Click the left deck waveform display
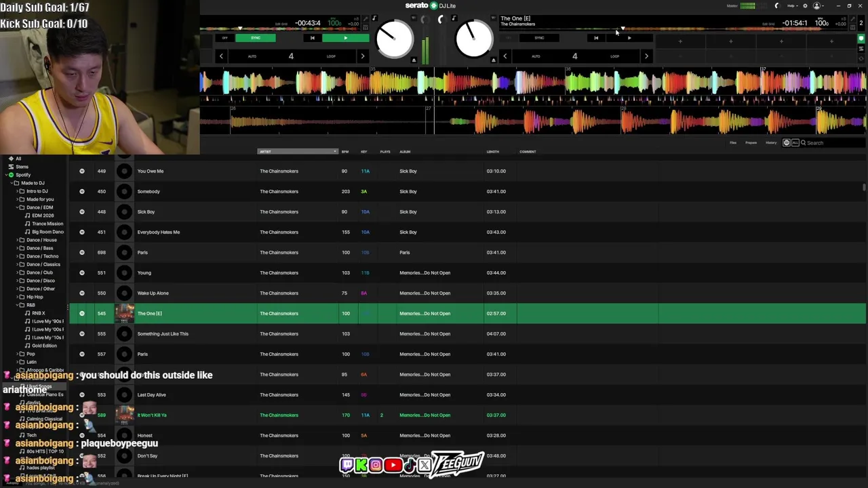Screen dimensions: 868x488 point(532,83)
